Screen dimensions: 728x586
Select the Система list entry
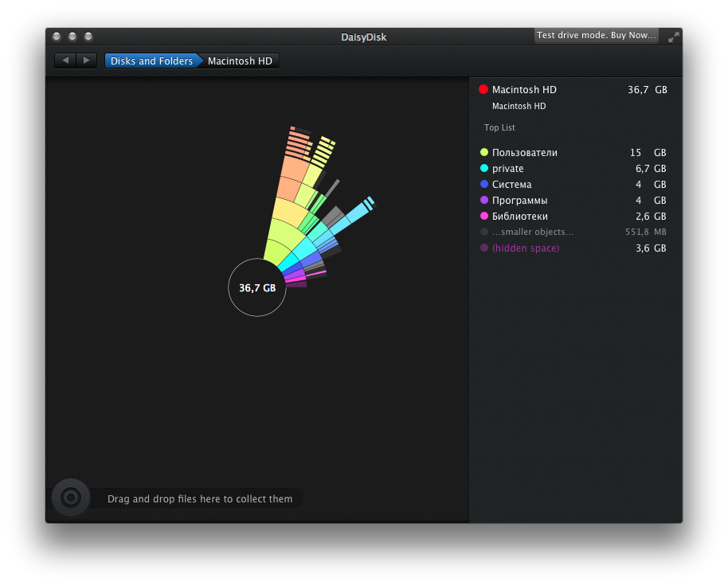coord(511,185)
